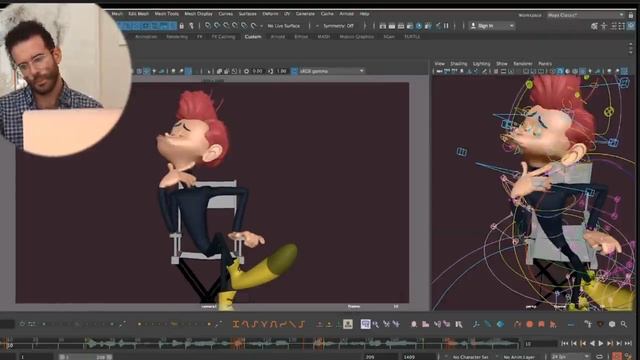640x360 pixels.
Task: Click the lock icon on status line
Action: [x=182, y=26]
